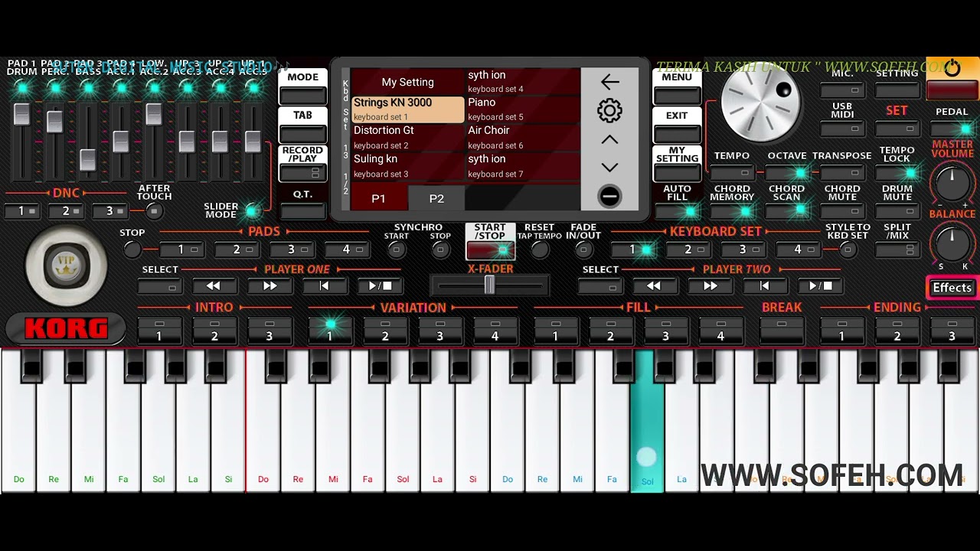Screen dimensions: 980x551
Task: Toggle Auto Fill
Action: [x=678, y=210]
